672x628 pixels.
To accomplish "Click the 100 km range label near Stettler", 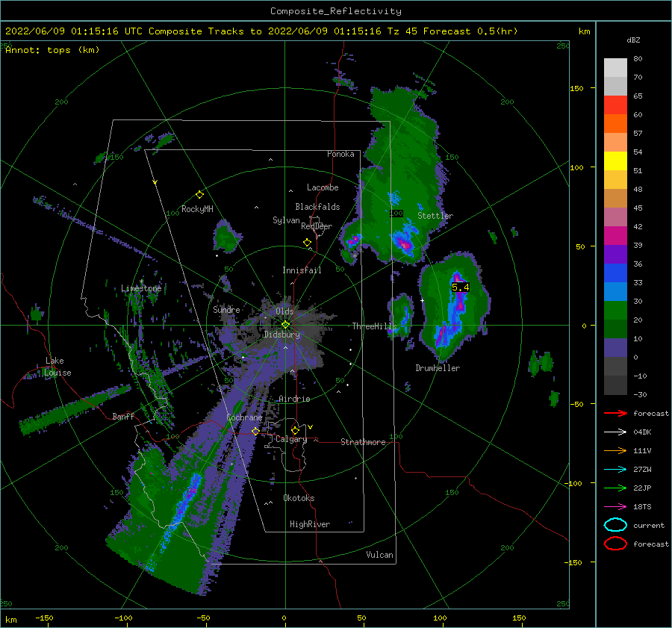I will (x=396, y=213).
